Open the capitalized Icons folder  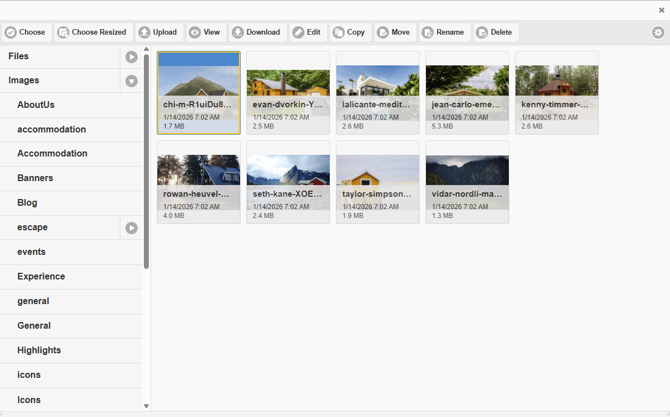(x=71, y=400)
